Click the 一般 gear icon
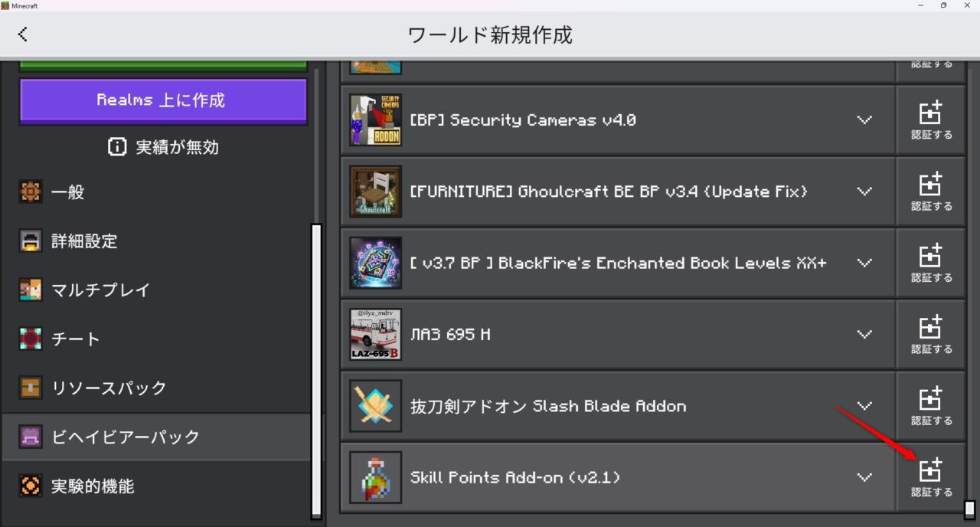 tap(31, 192)
